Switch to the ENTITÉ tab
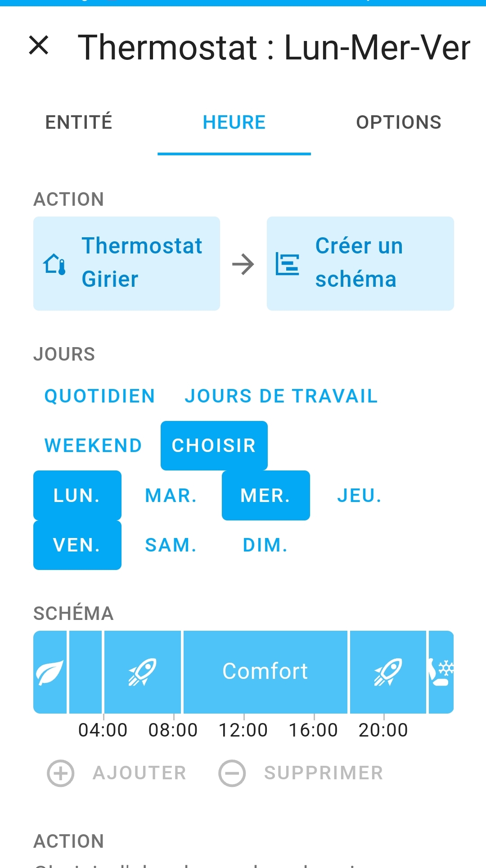The width and height of the screenshot is (486, 868). click(79, 122)
